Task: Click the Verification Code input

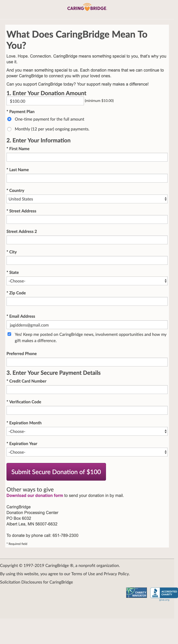Action: [87, 410]
